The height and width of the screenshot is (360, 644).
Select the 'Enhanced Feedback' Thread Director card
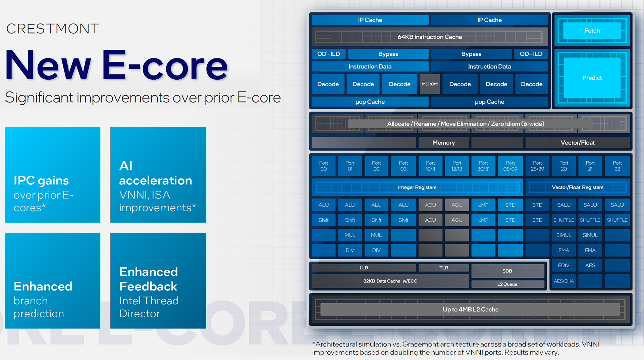(158, 281)
